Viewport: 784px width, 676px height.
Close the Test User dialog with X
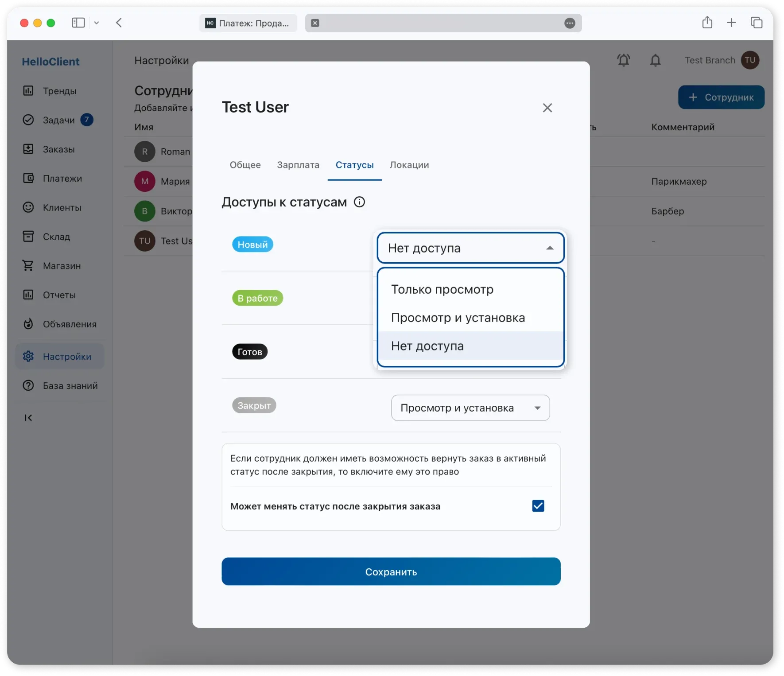pos(547,108)
